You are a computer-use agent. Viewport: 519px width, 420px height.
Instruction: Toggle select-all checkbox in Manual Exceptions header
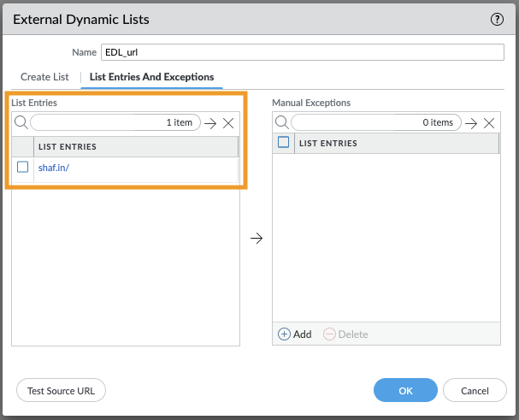coord(284,143)
